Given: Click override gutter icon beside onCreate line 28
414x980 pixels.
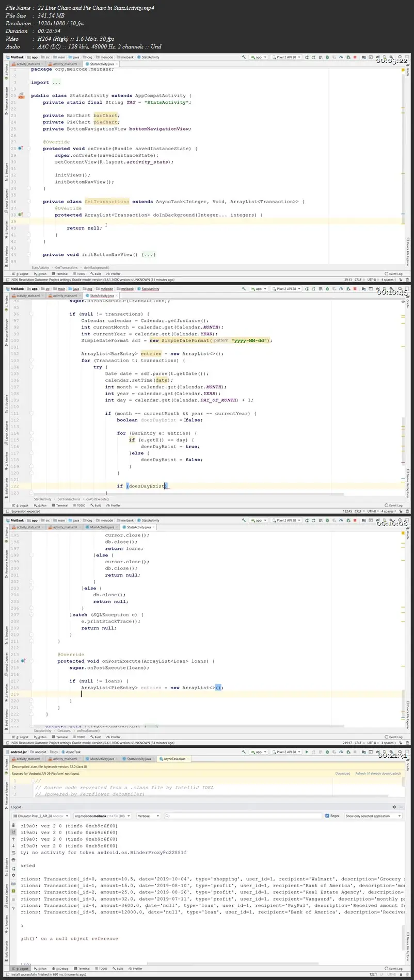Looking at the screenshot, I should point(21,149).
